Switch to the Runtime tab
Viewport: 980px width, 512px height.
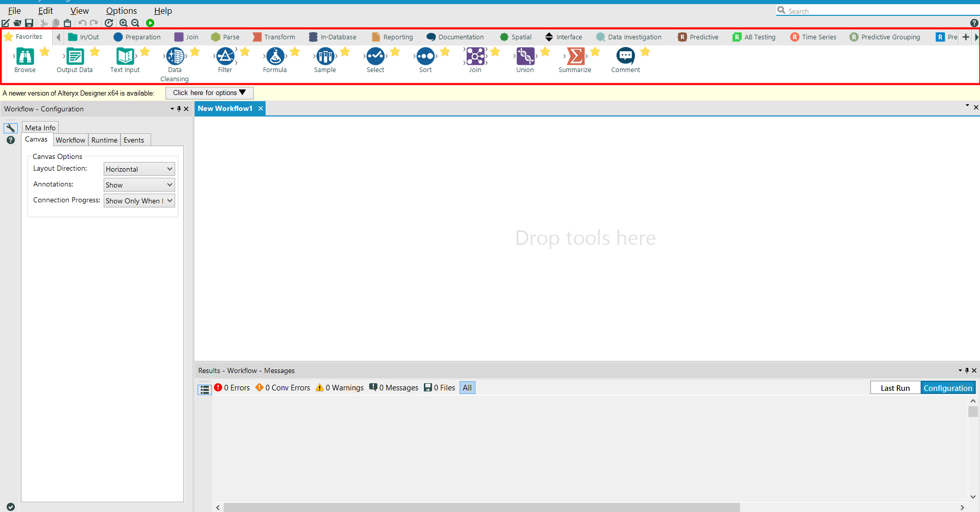[x=104, y=139]
